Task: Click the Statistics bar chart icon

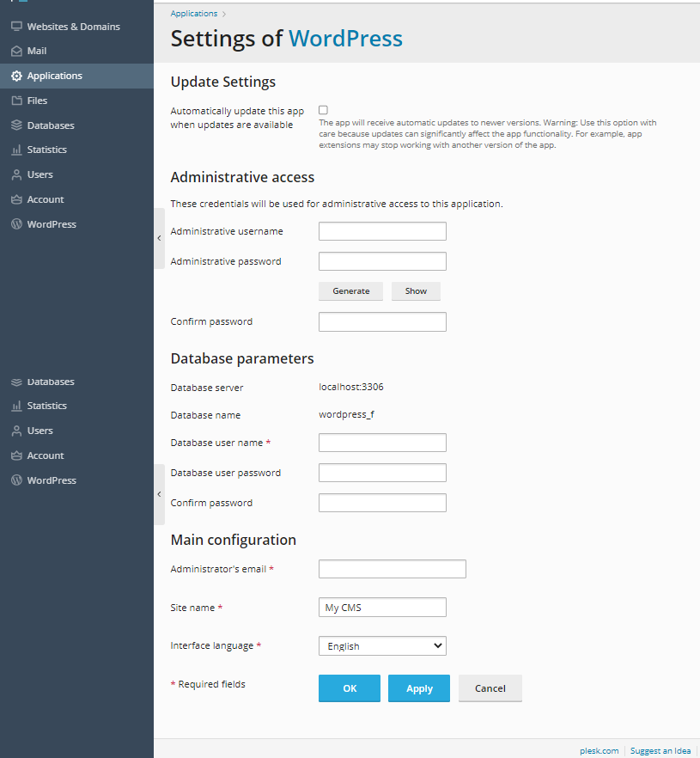Action: pos(16,150)
